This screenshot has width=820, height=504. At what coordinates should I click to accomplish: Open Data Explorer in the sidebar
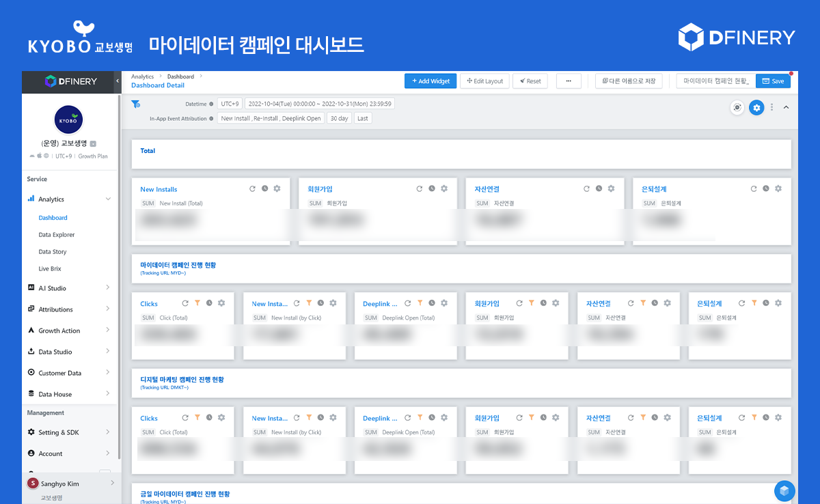(57, 235)
